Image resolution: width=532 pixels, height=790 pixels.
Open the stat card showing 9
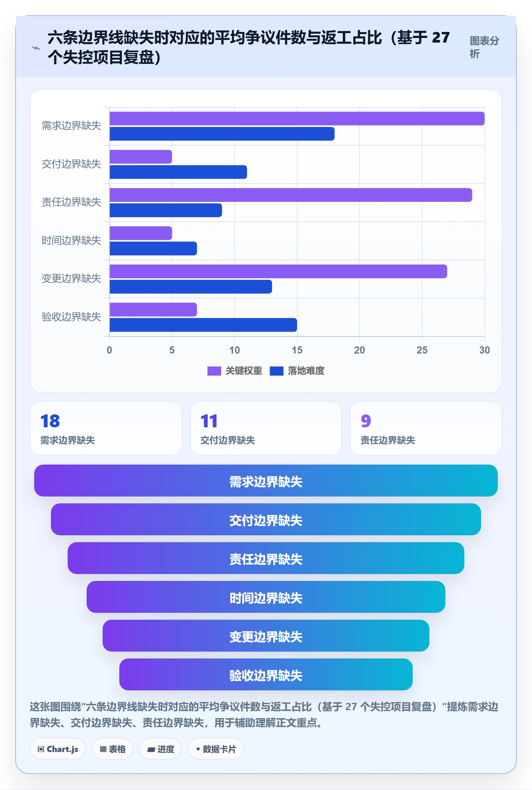click(426, 428)
